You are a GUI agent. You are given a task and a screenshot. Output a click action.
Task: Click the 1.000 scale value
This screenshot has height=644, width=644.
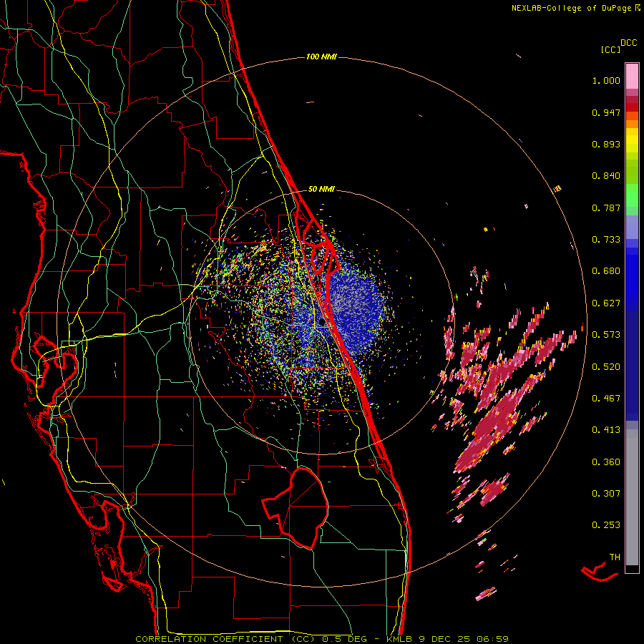tap(606, 80)
